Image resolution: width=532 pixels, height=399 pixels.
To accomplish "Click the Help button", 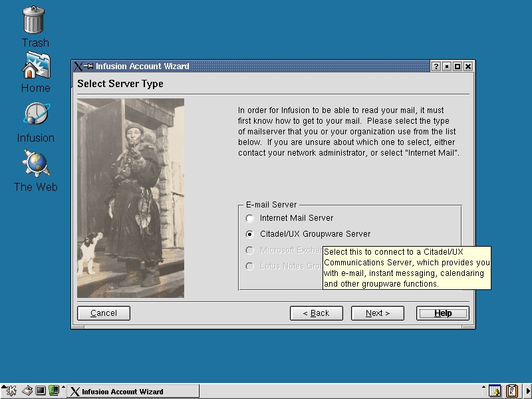I will coord(443,313).
